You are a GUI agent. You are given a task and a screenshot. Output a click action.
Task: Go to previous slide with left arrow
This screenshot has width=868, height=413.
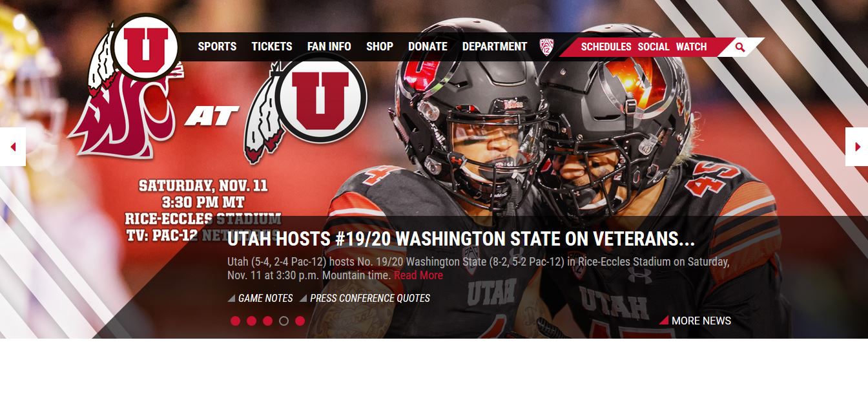click(x=13, y=147)
